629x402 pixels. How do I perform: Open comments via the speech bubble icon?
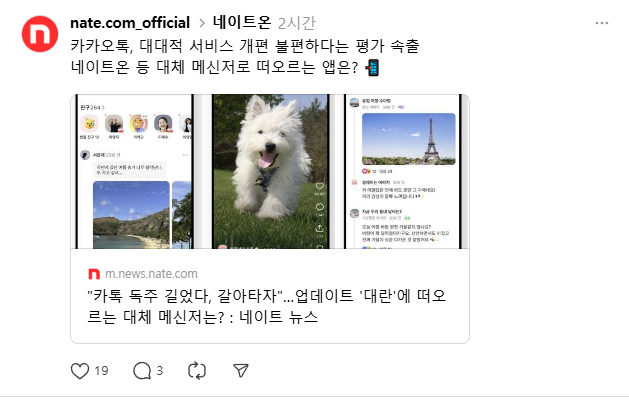click(x=142, y=371)
